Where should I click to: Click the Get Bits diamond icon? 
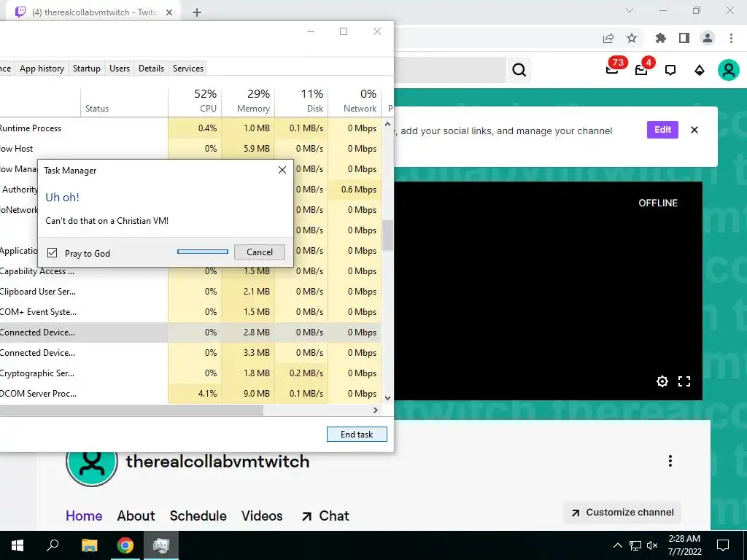[x=700, y=71]
